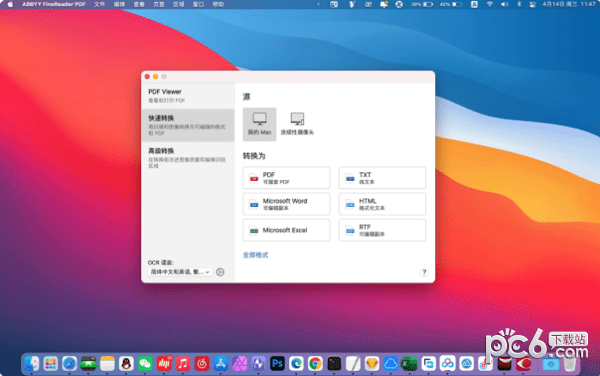Open the Trash in the Dock
This screenshot has width=600, height=376.
570,363
